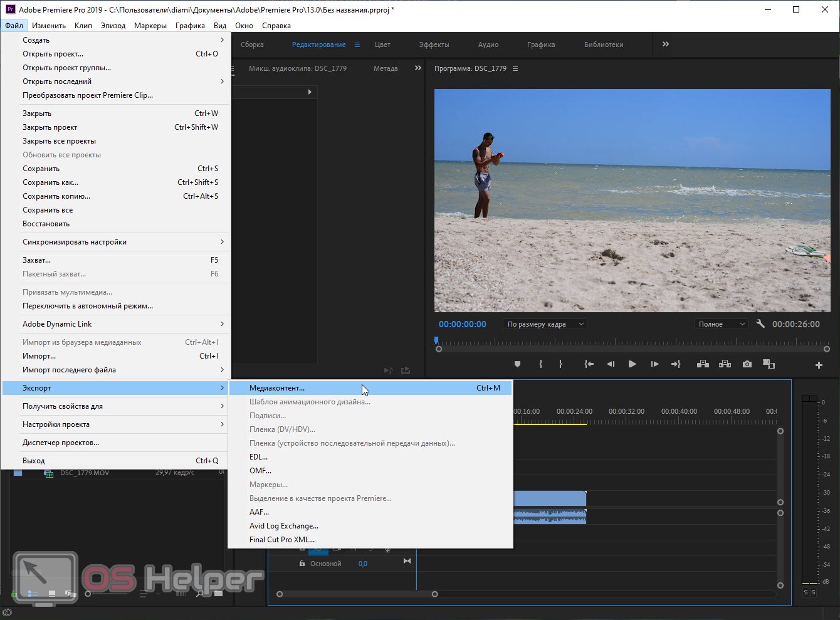Open the Program: DSC_1779 panel menu
Image resolution: width=840 pixels, height=620 pixels.
pyautogui.click(x=515, y=68)
